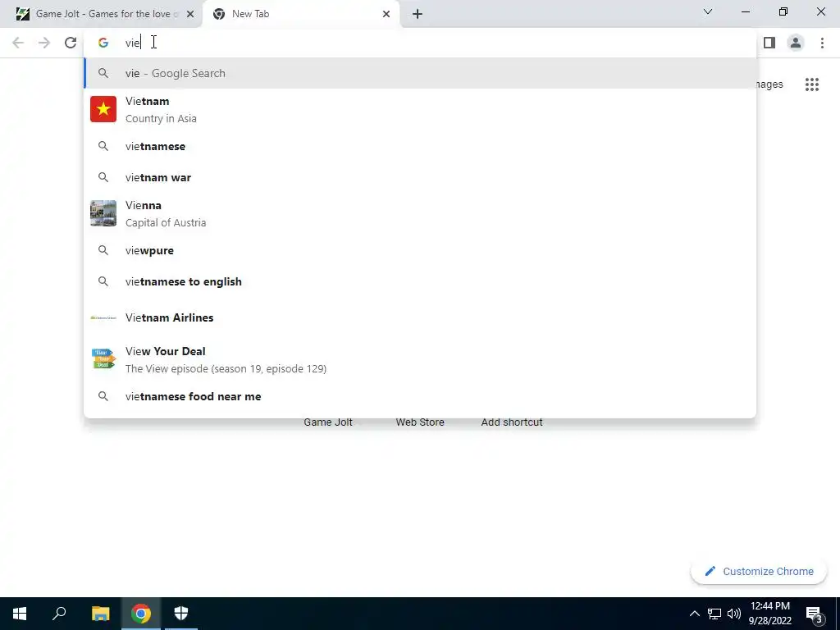Open the Chrome three-dot menu

tap(822, 43)
